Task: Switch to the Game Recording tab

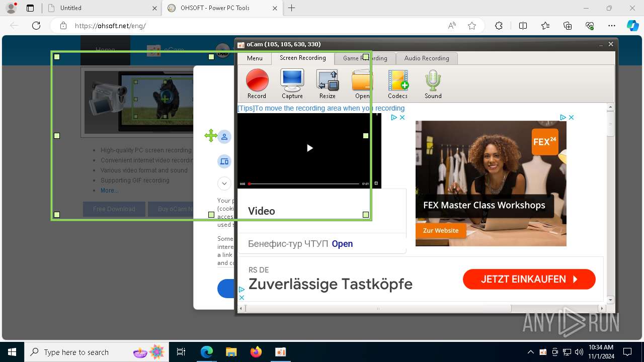Action: point(365,58)
